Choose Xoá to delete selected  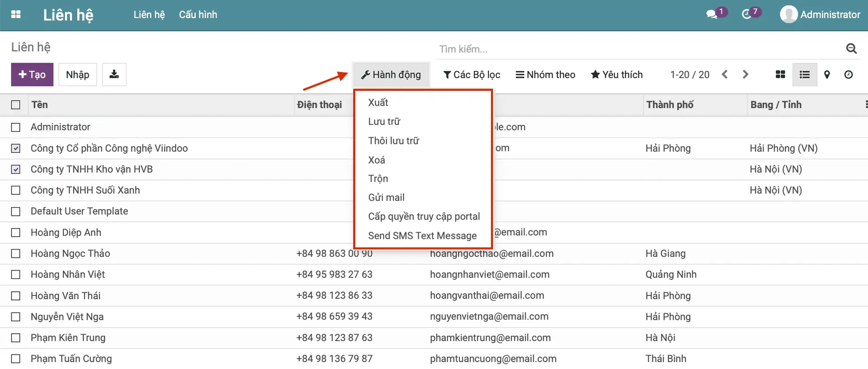click(377, 160)
